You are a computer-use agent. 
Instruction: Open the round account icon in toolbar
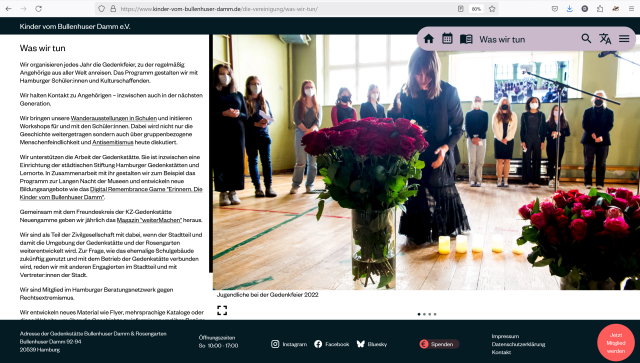coord(585,9)
